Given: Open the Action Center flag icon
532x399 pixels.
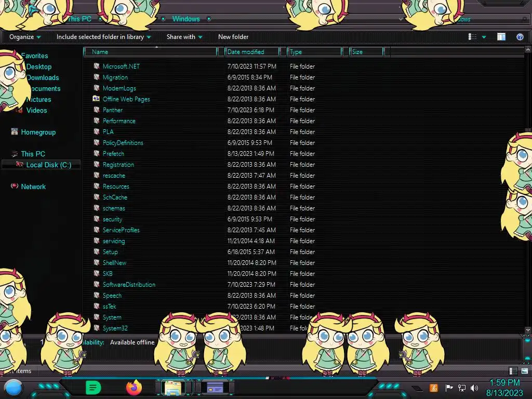Looking at the screenshot, I should pos(449,388).
